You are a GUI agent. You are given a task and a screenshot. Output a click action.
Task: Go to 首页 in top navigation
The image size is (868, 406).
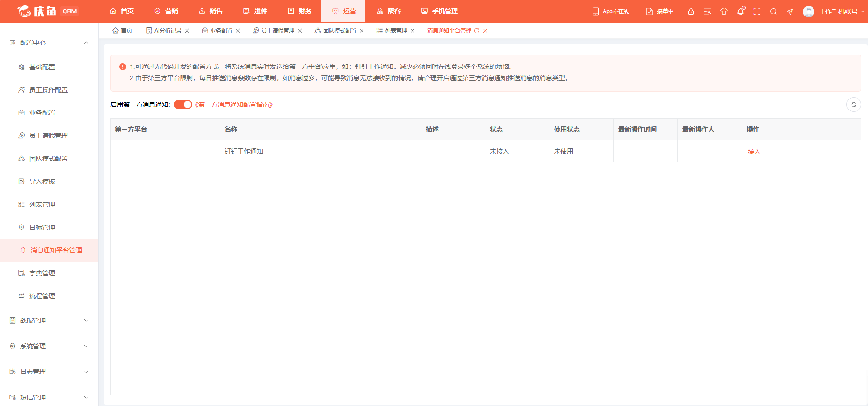pyautogui.click(x=122, y=11)
